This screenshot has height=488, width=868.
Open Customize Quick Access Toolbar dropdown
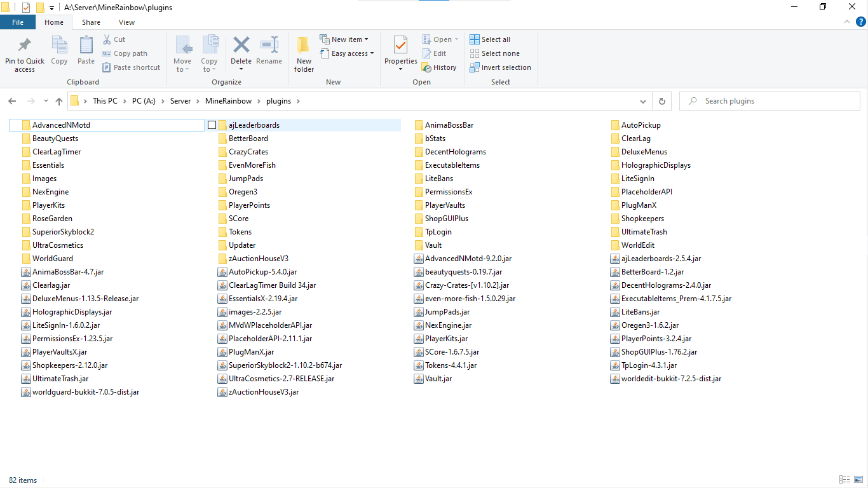pyautogui.click(x=51, y=8)
